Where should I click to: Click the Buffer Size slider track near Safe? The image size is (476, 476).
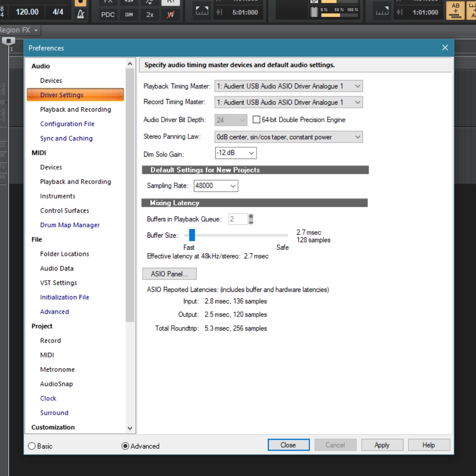282,235
